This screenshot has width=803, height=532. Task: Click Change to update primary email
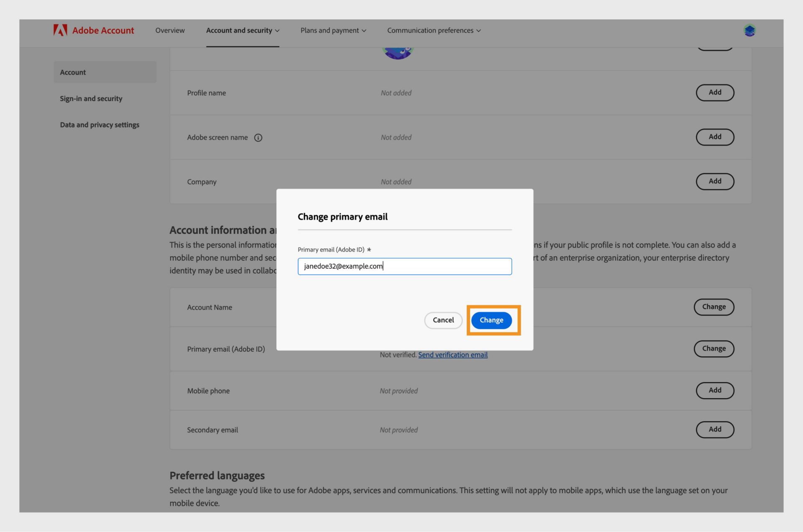point(491,320)
